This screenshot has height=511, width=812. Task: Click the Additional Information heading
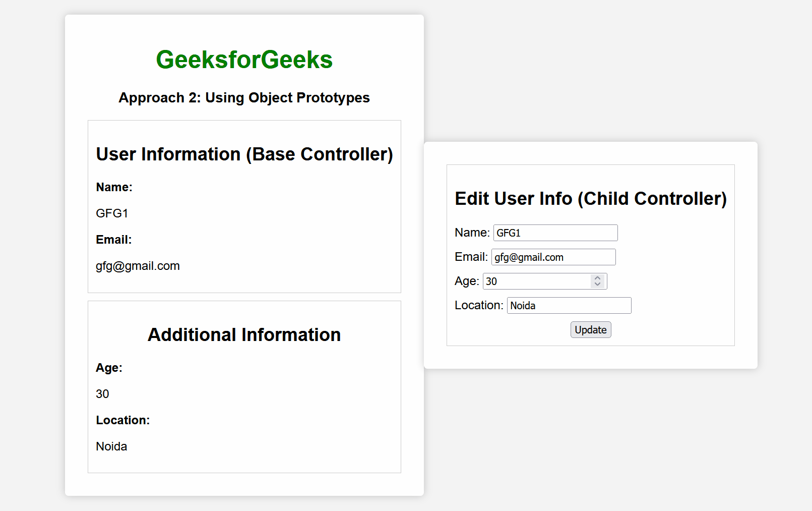pyautogui.click(x=244, y=335)
